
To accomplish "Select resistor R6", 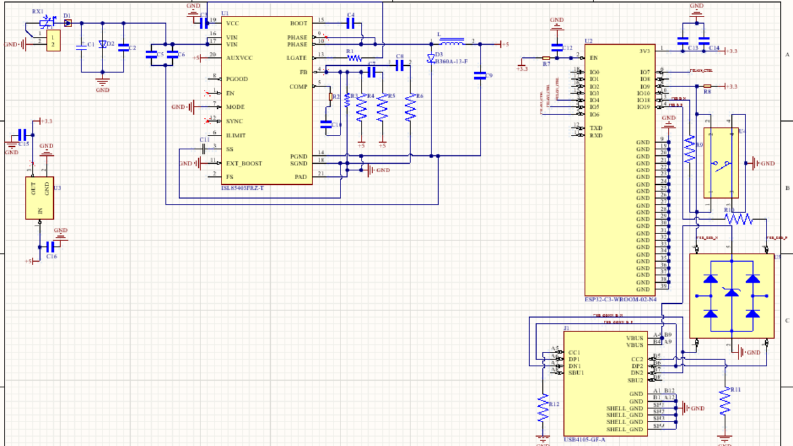I will coord(410,108).
